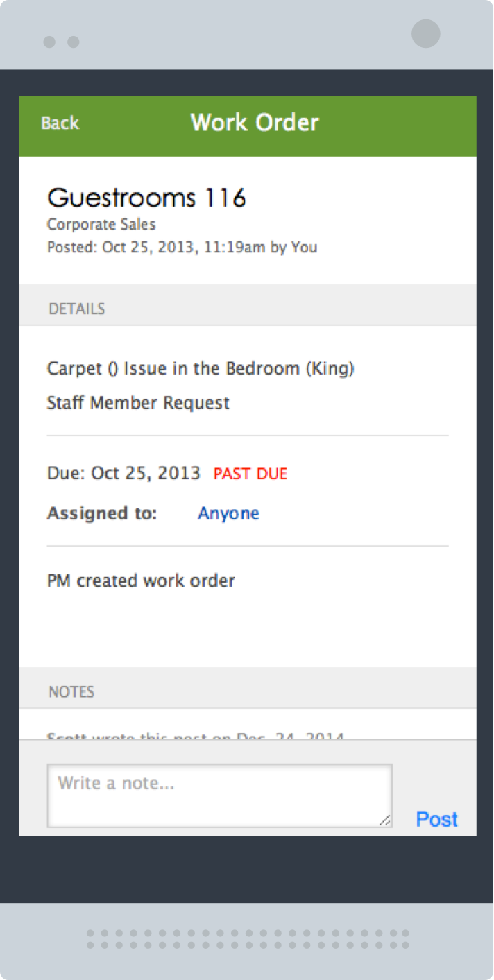
Task: Tap the Back button in the header
Action: (x=60, y=123)
